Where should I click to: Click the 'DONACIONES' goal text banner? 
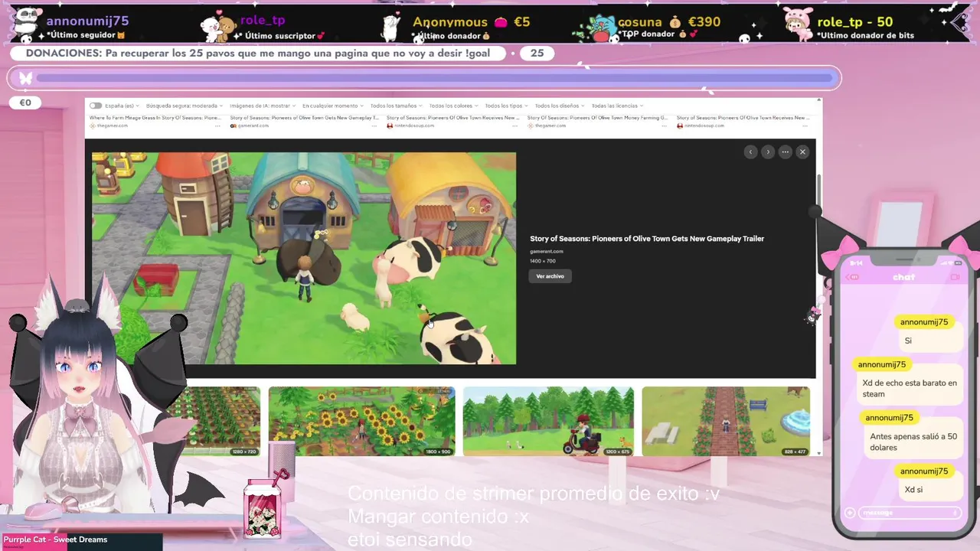click(257, 53)
